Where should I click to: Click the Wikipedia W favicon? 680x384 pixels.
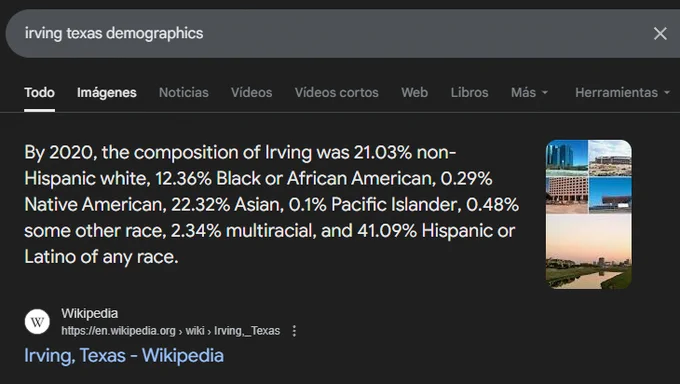(x=37, y=322)
